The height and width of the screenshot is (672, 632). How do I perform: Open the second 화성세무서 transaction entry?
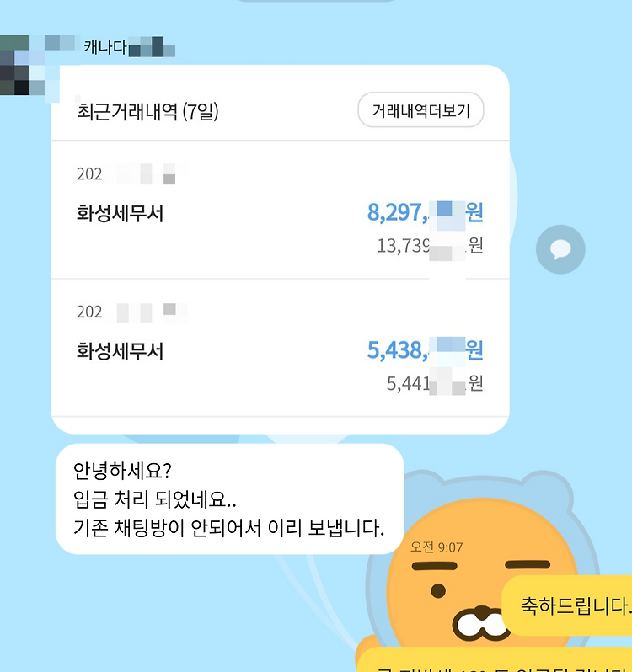280,348
